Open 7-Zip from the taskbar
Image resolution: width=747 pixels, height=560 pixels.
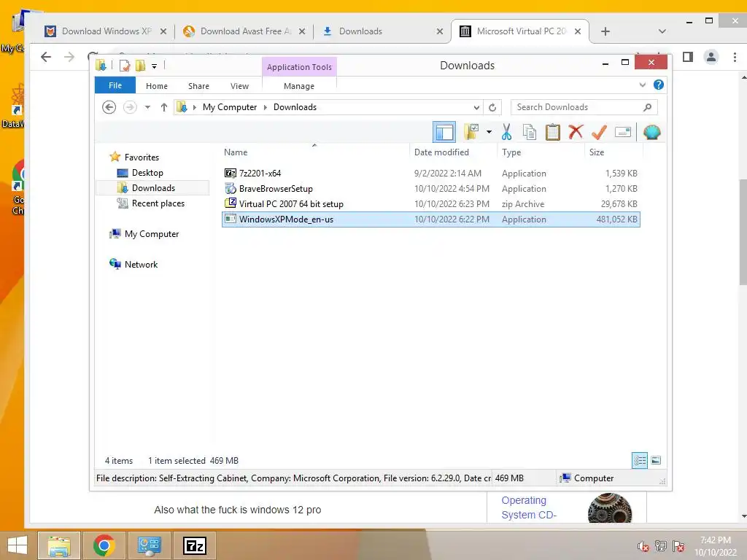(x=195, y=545)
